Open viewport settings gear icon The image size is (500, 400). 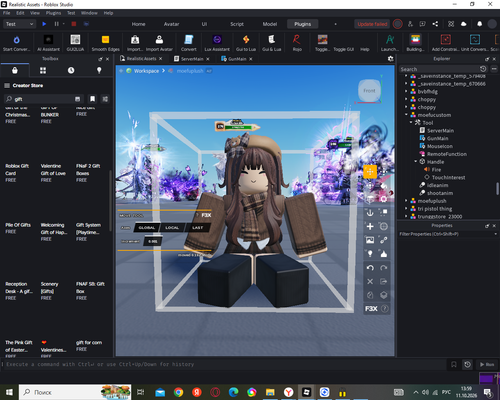coord(390,59)
